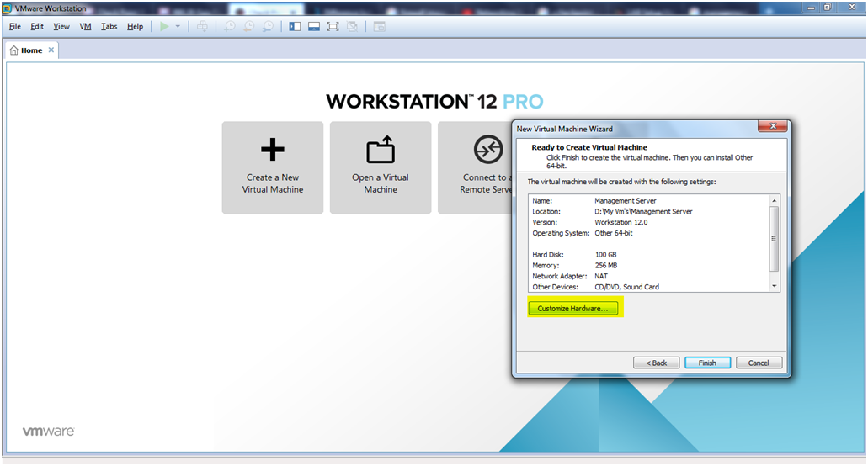Click the Customize Hardware button

coord(573,309)
